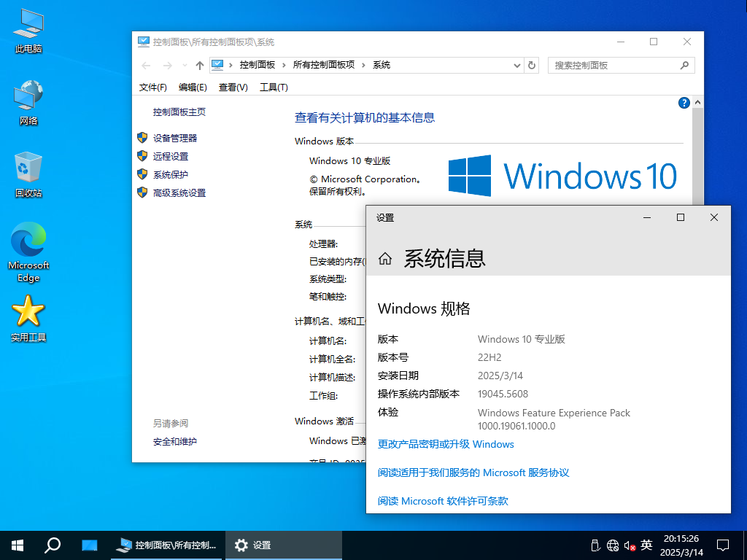Open the 查看(V) menu
The width and height of the screenshot is (747, 560).
(x=233, y=87)
